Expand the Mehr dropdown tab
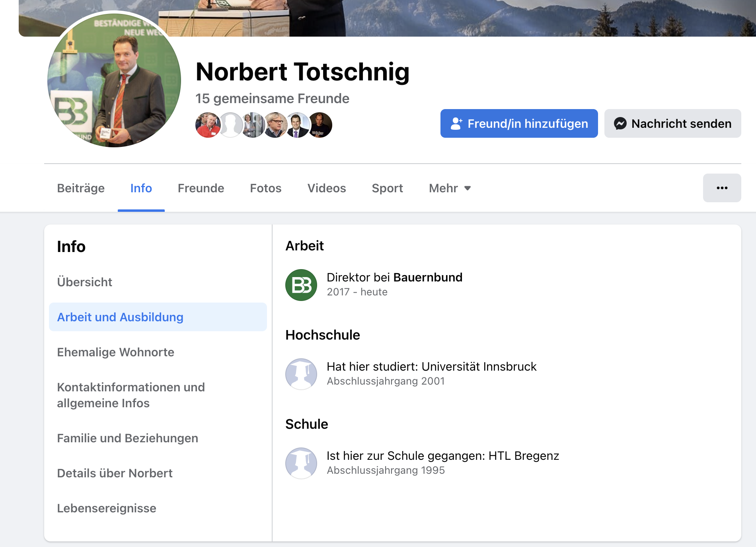Image resolution: width=756 pixels, height=547 pixels. (450, 188)
